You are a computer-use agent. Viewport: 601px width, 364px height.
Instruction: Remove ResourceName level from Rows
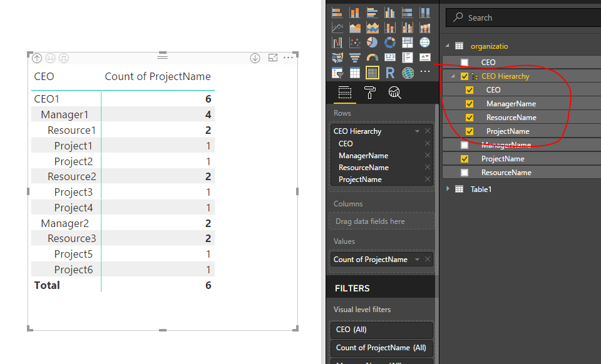coord(428,167)
